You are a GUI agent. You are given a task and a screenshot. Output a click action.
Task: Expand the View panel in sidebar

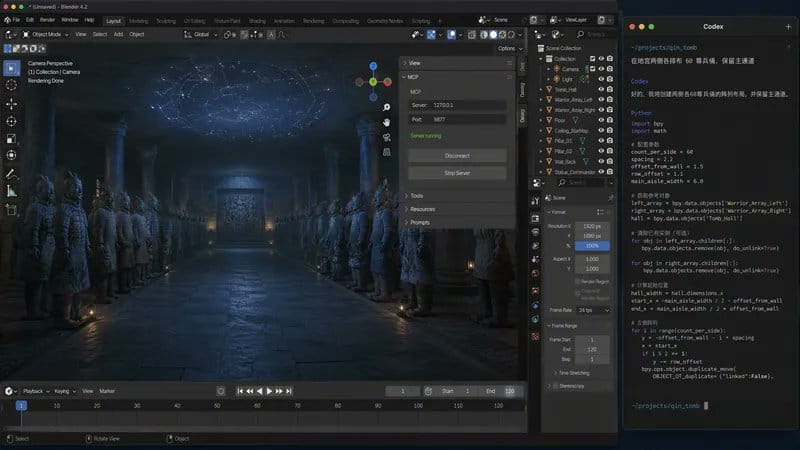coord(414,63)
